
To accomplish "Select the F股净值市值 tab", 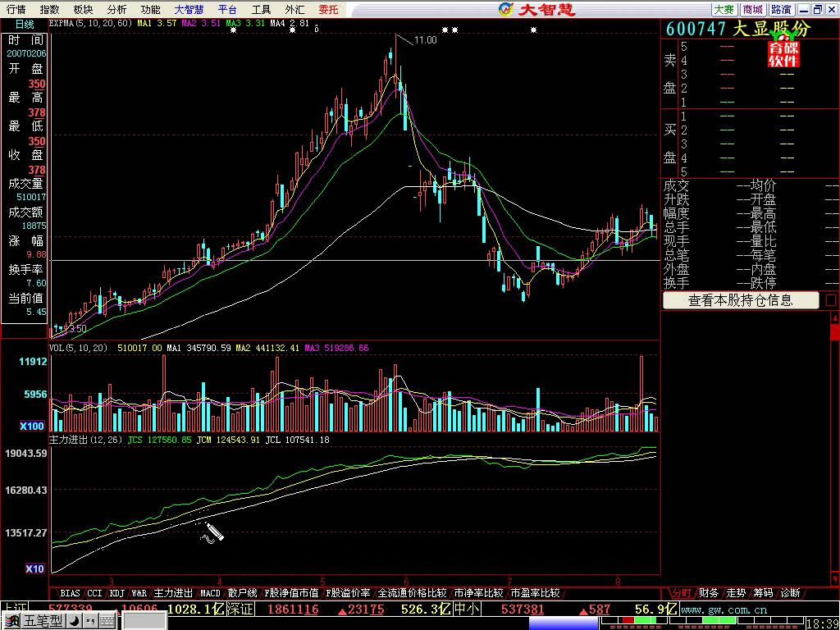I will point(291,593).
